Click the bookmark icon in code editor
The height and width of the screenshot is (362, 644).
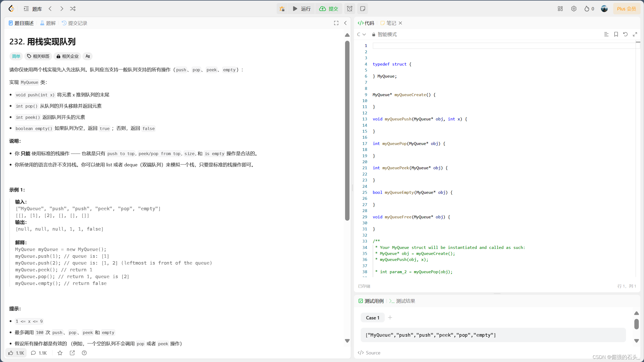pyautogui.click(x=616, y=34)
